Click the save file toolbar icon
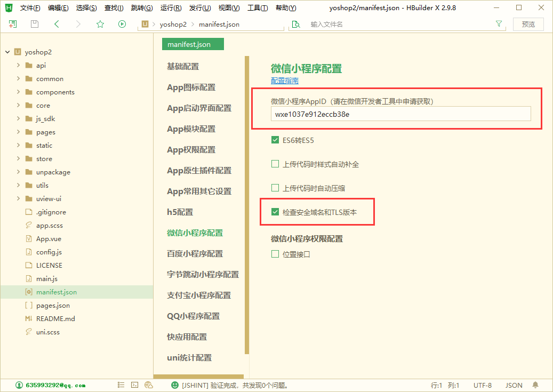The image size is (553, 392). click(x=35, y=24)
